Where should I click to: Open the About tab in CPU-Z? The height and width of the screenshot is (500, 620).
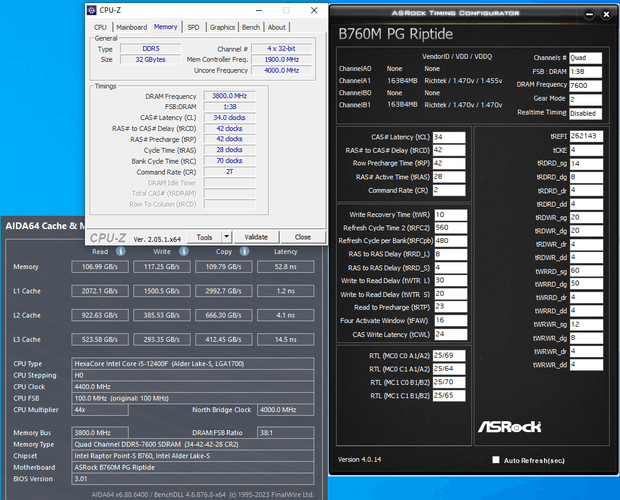(x=276, y=27)
